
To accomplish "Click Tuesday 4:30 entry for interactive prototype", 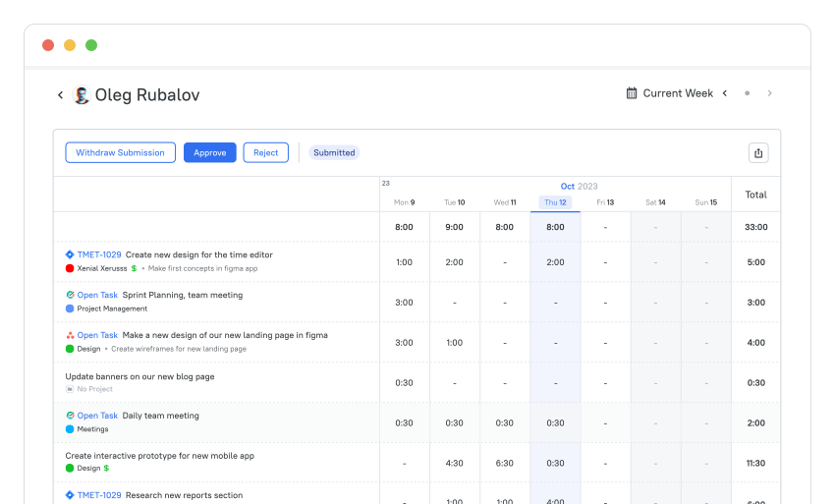I will [454, 463].
